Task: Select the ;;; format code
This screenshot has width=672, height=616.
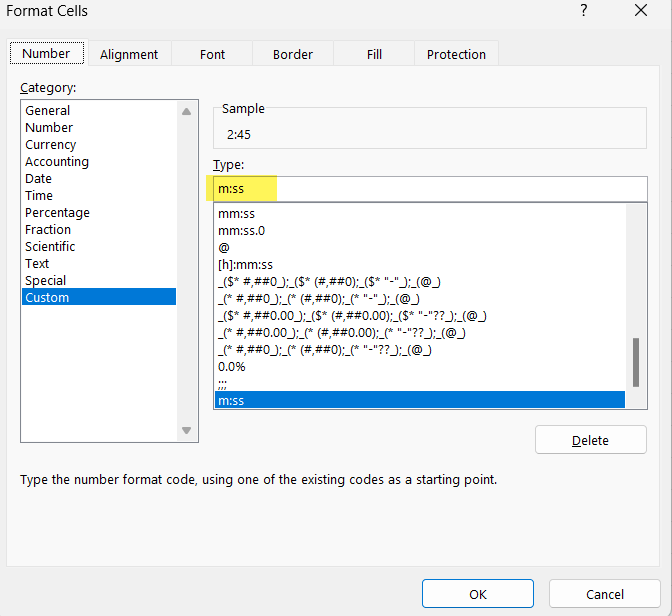Action: pos(420,383)
